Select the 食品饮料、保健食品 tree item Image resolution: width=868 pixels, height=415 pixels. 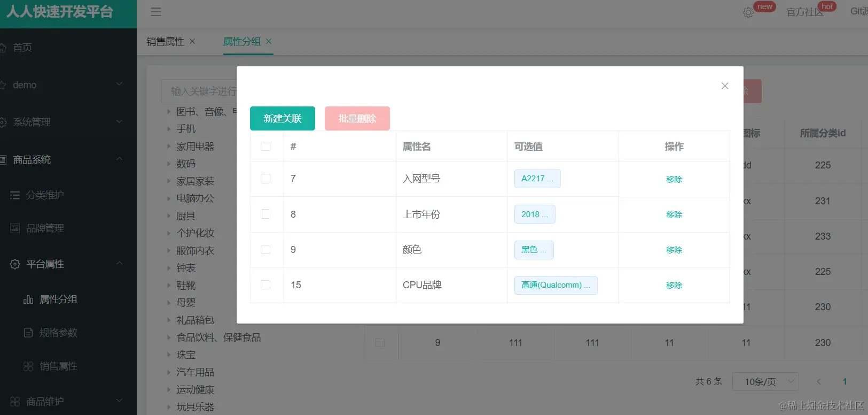(218, 337)
